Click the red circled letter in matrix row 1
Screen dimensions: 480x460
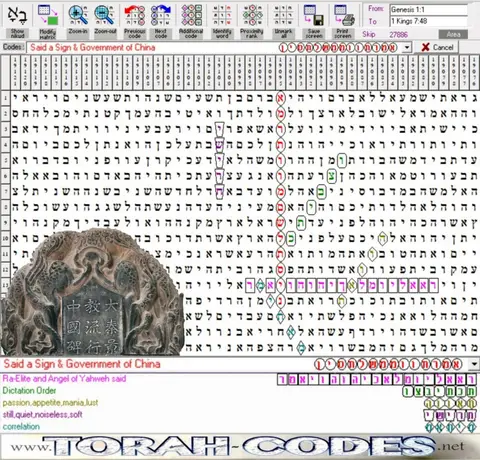point(281,98)
